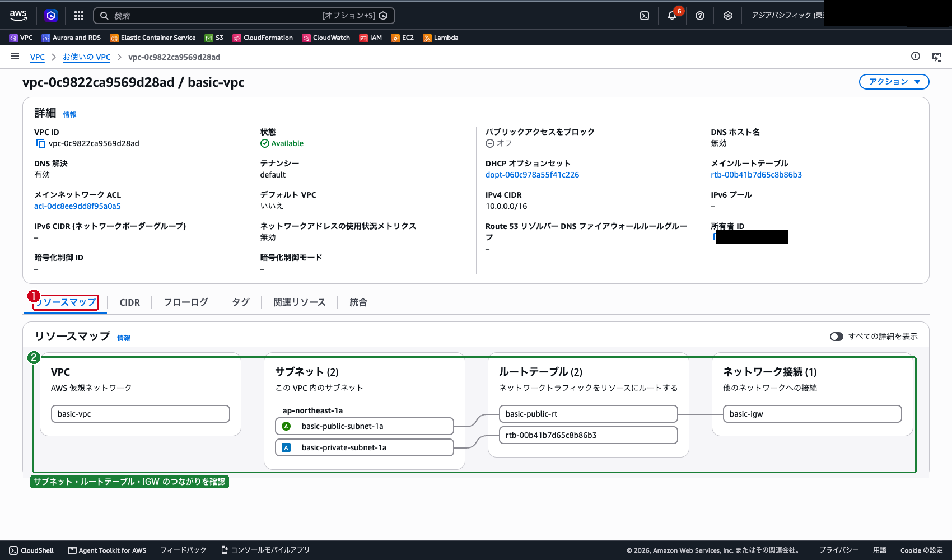The image size is (952, 560).
Task: Open region selector アジアパシフィック
Action: pyautogui.click(x=787, y=16)
